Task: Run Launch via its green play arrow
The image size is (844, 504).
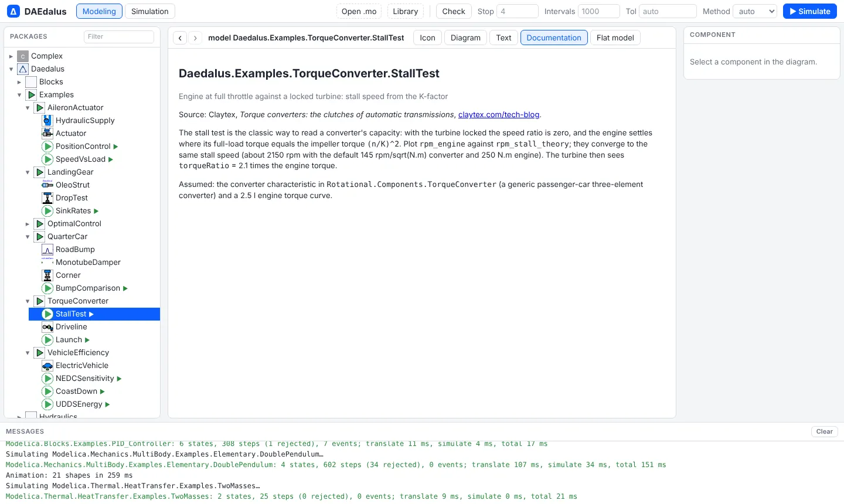Action: point(87,340)
